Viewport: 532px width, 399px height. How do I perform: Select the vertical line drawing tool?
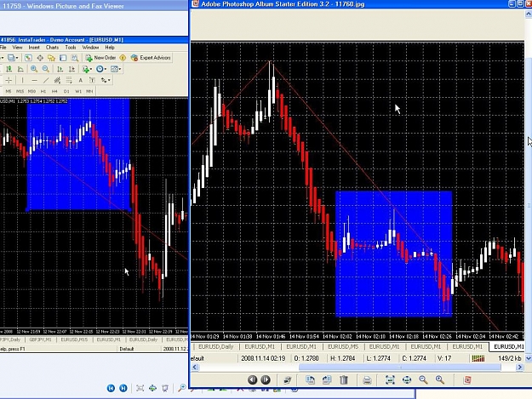22,80
